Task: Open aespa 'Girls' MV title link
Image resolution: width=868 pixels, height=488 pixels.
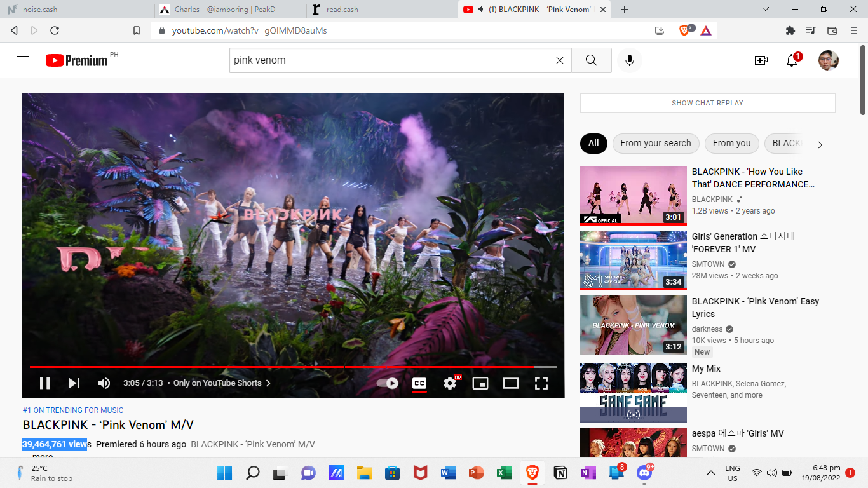Action: coord(738,433)
